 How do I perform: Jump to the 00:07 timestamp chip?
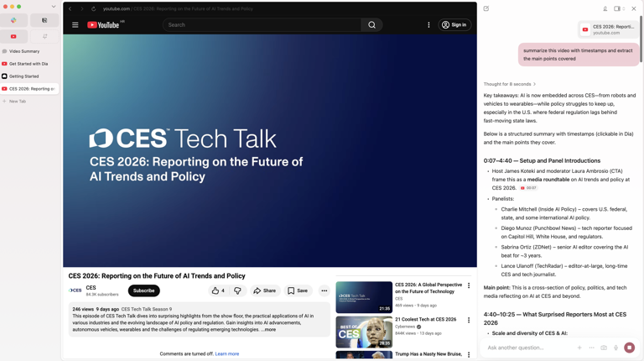tap(528, 188)
